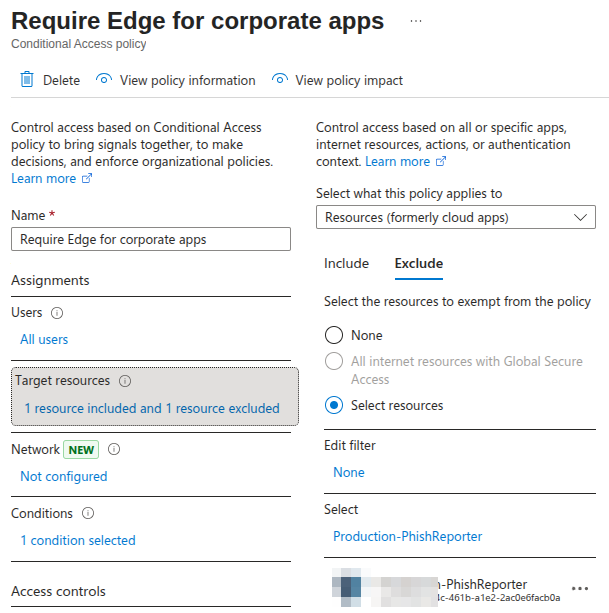Click the info icon next to Target resources
The height and width of the screenshot is (613, 609).
coord(125,381)
